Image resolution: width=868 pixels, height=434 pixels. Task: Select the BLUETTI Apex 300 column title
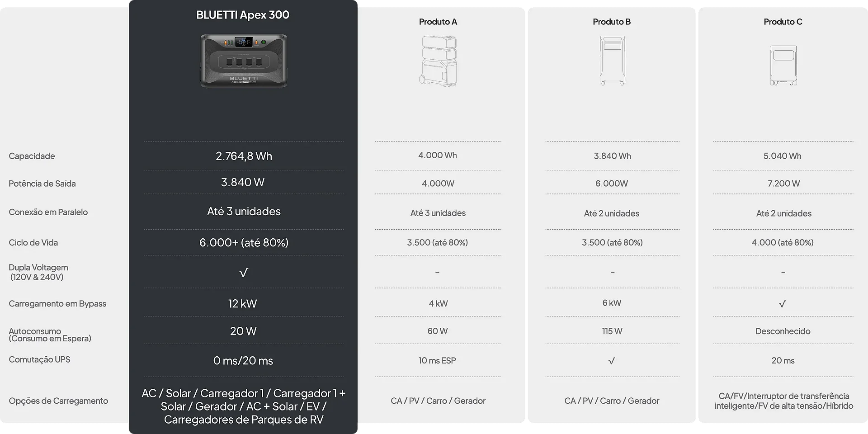coord(243,15)
